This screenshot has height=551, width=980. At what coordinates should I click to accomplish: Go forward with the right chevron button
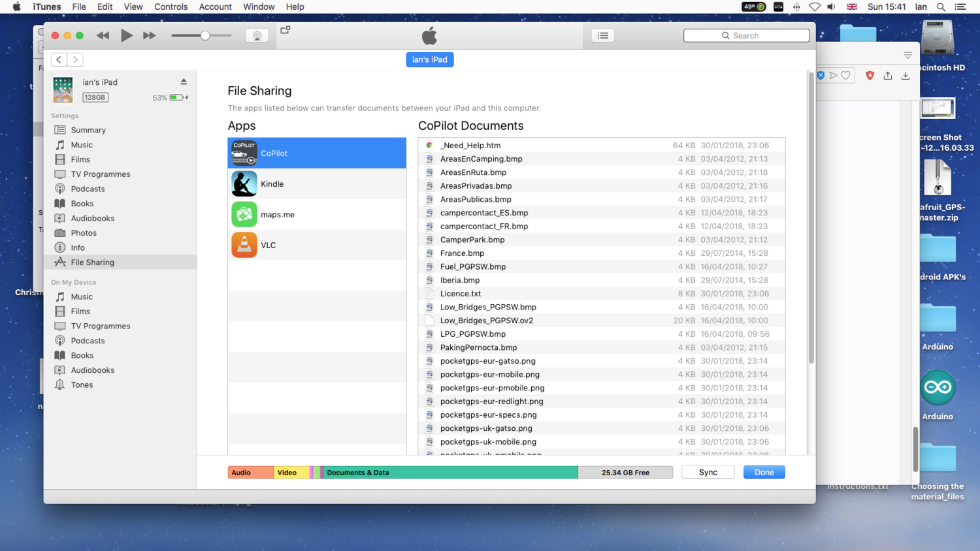(75, 59)
